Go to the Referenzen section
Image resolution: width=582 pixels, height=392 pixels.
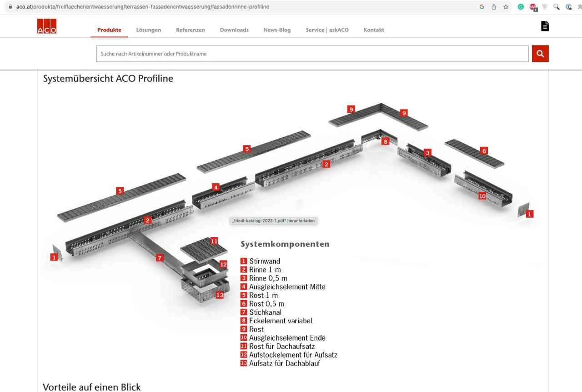pos(191,30)
